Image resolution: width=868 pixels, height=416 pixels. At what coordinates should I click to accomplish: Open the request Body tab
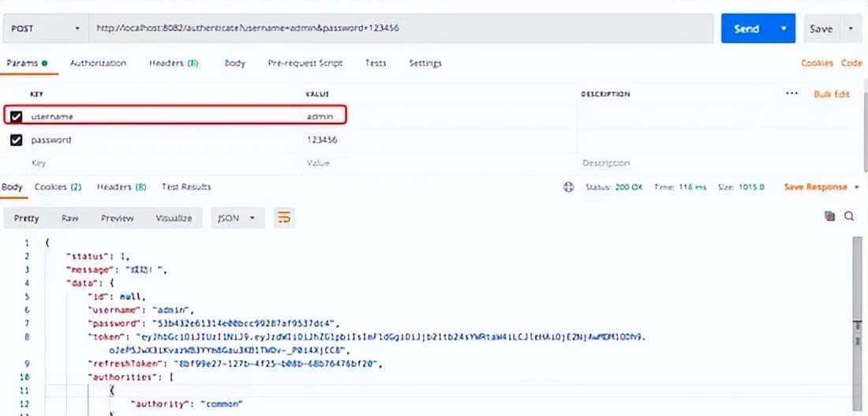coord(234,63)
